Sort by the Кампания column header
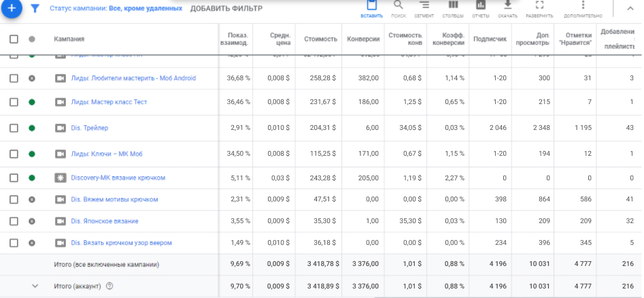 69,39
